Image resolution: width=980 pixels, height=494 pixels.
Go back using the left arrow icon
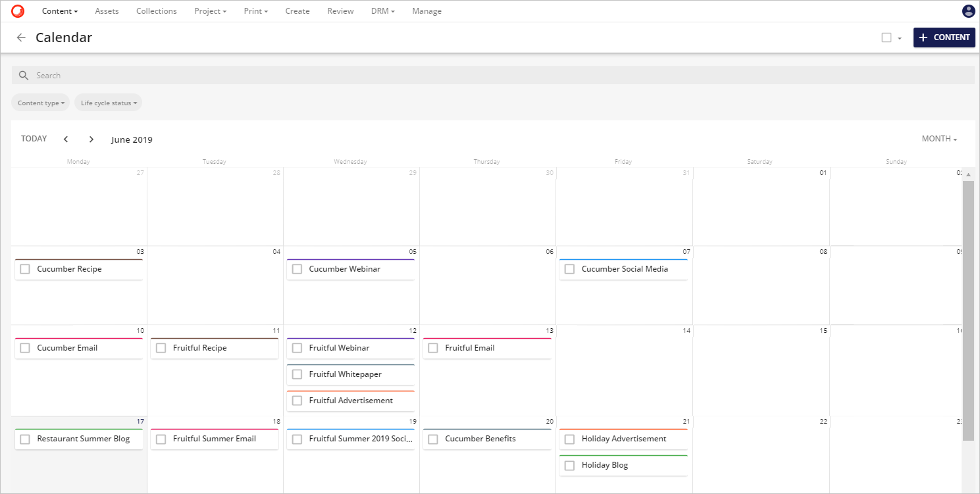click(x=21, y=37)
